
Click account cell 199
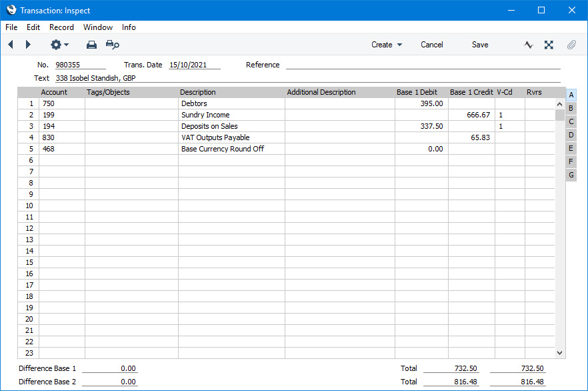point(62,115)
